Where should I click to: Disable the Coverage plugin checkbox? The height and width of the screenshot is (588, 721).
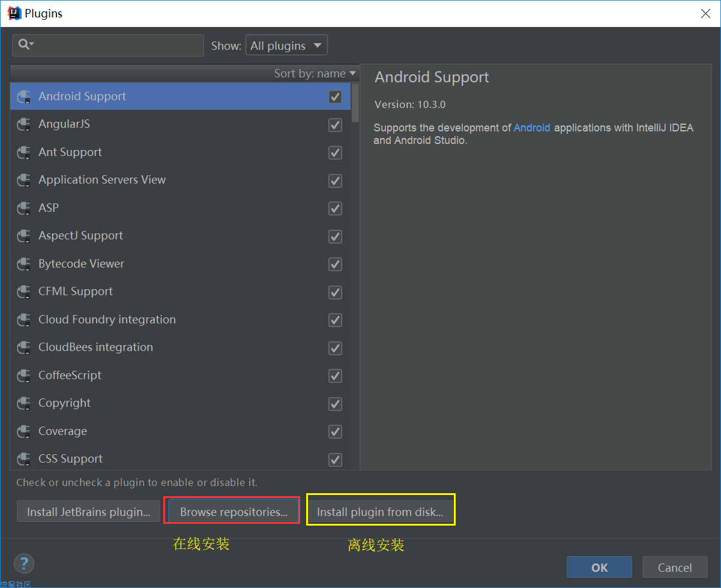pyautogui.click(x=335, y=431)
